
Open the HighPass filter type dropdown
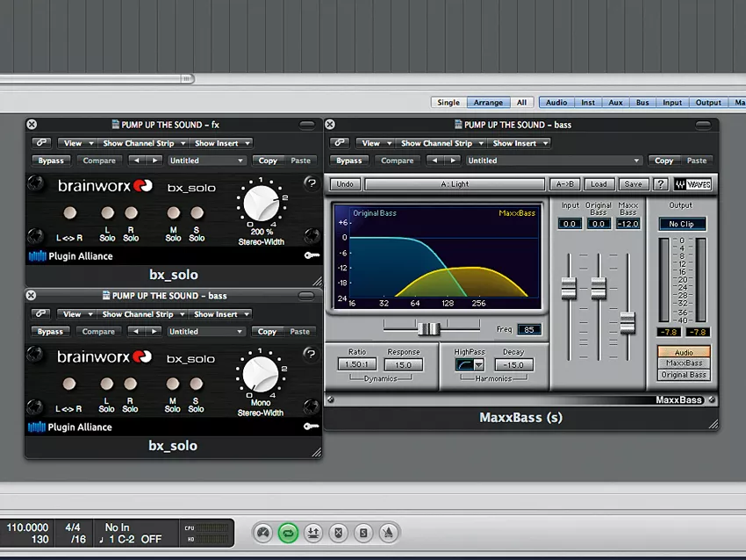[478, 365]
